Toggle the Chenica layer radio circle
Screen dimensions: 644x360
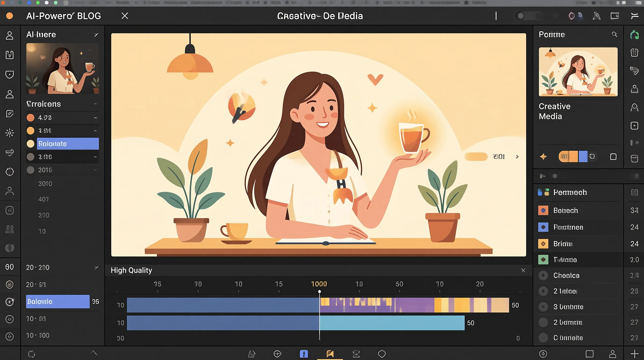coord(543,275)
